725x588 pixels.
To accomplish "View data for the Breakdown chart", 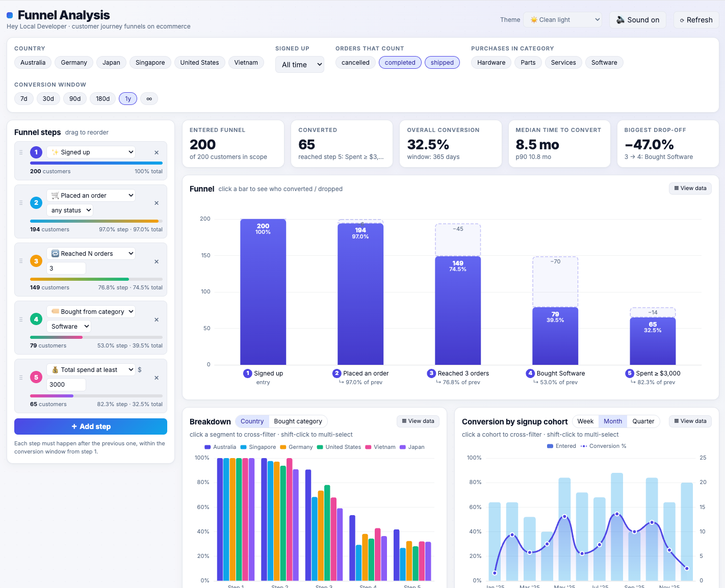I will pos(418,421).
